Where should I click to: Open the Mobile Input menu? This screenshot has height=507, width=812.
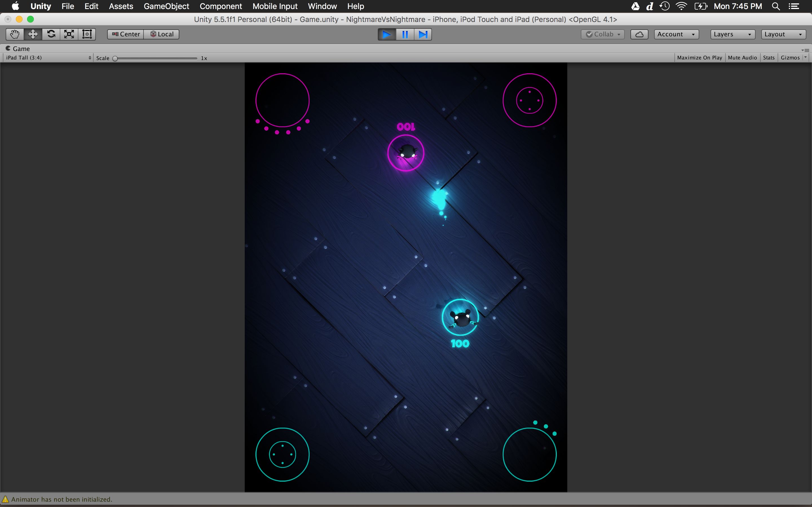(275, 6)
